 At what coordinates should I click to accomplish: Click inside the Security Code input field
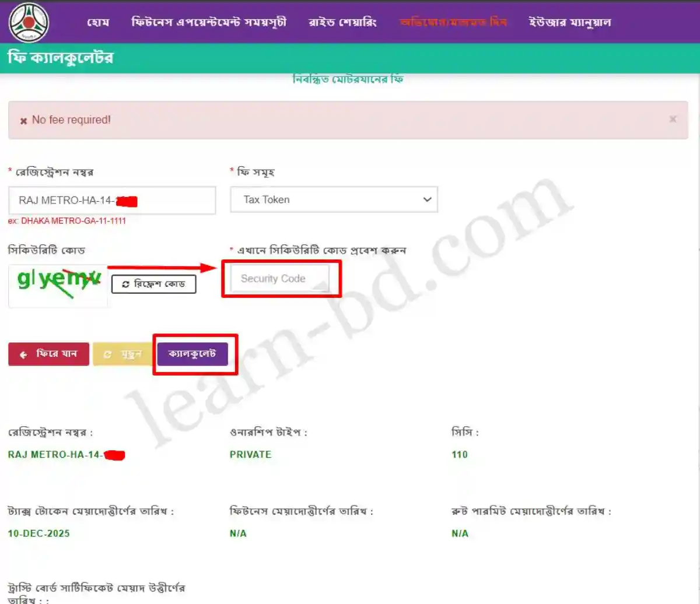point(280,278)
